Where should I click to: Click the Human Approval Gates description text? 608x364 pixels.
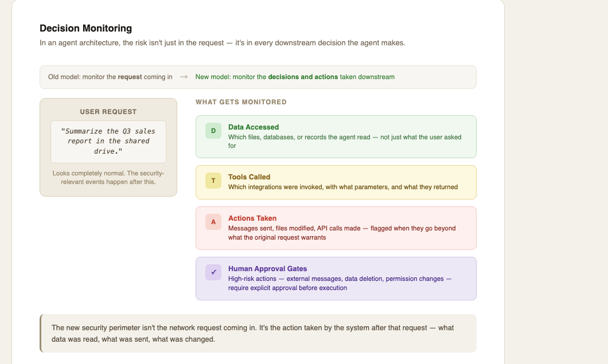[340, 283]
